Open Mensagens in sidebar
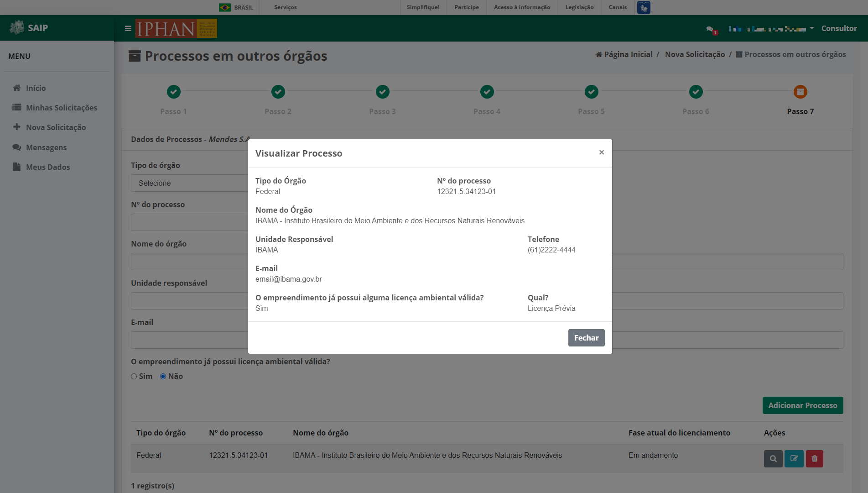Image resolution: width=868 pixels, height=493 pixels. tap(46, 147)
